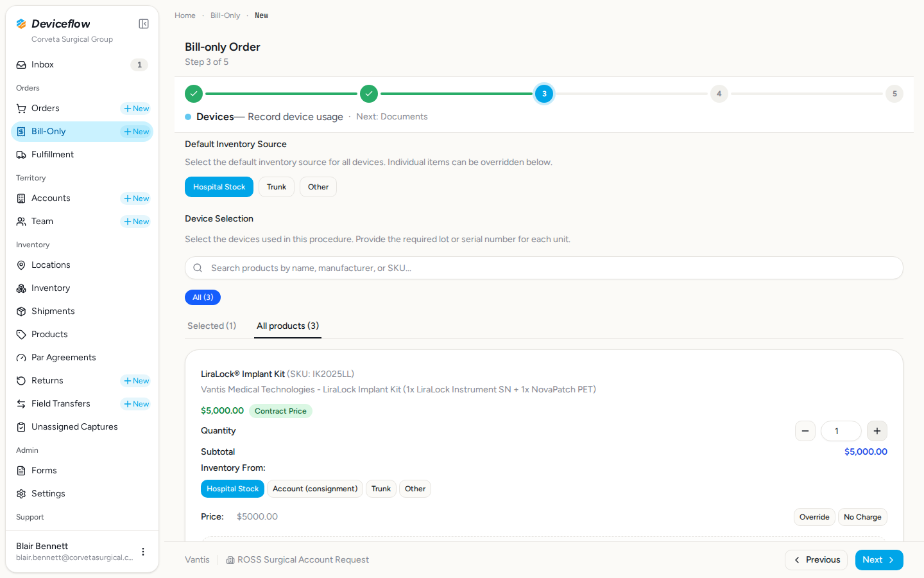Open Forms document icon
This screenshot has width=924, height=578.
pyautogui.click(x=21, y=471)
